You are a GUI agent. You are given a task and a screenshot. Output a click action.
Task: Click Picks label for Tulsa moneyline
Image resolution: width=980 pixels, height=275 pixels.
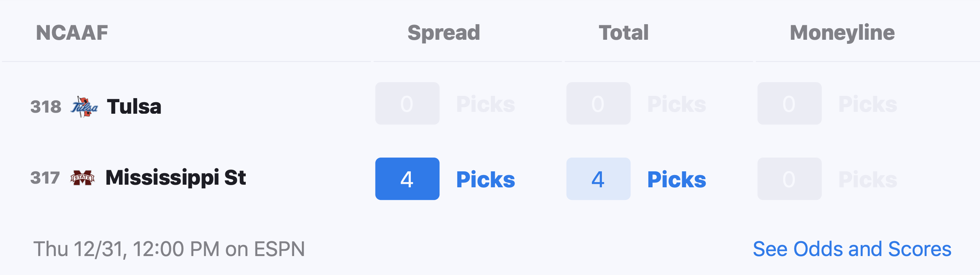coord(868,104)
